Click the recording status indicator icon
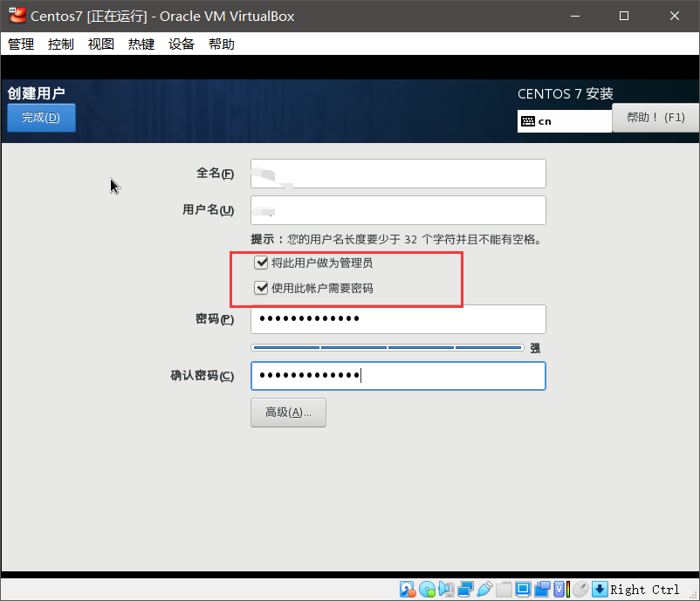Screen dimensions: 700x601 click(544, 589)
